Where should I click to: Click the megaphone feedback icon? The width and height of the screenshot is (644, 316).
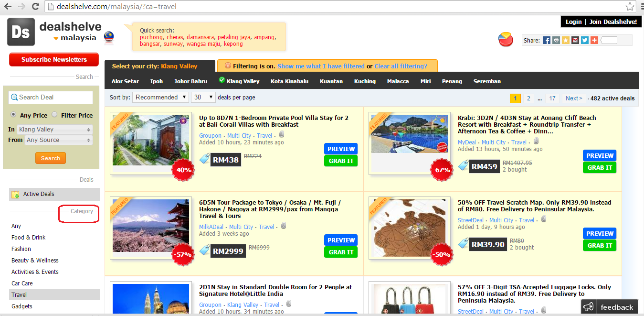point(589,307)
